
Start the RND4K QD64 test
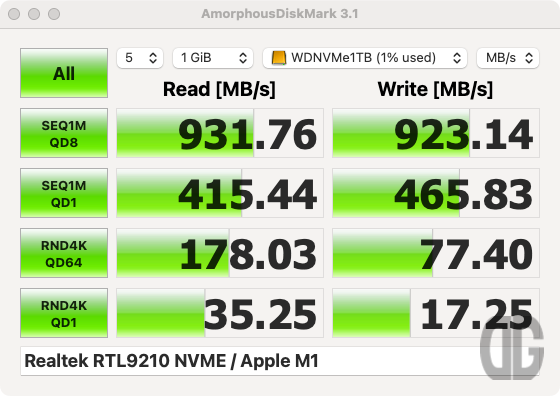[x=64, y=253]
